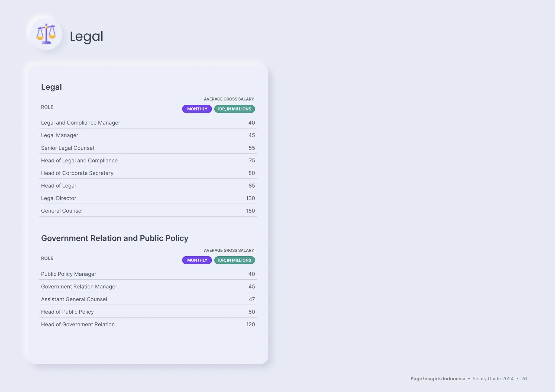This screenshot has height=392, width=555.
Task: Click the ROLE header in Government Relation table
Action: click(47, 258)
